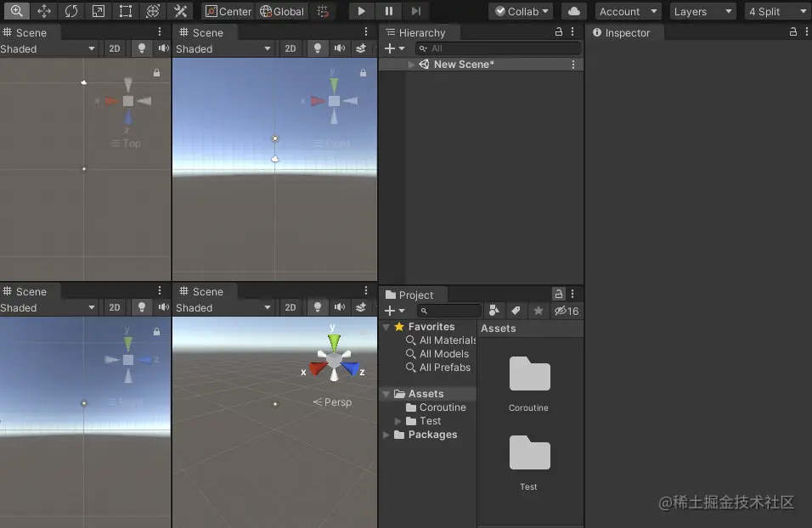Open the Layers dropdown
The height and width of the screenshot is (528, 812).
point(703,11)
